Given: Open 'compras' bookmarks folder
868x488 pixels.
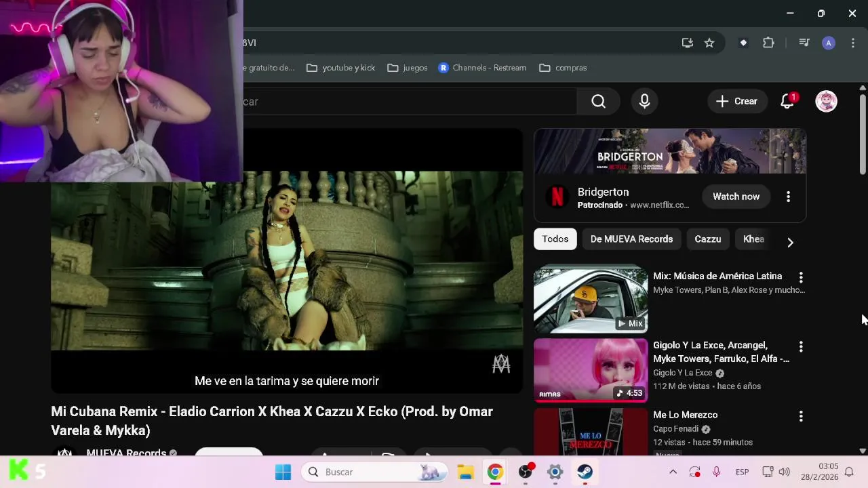Looking at the screenshot, I should click(x=563, y=68).
